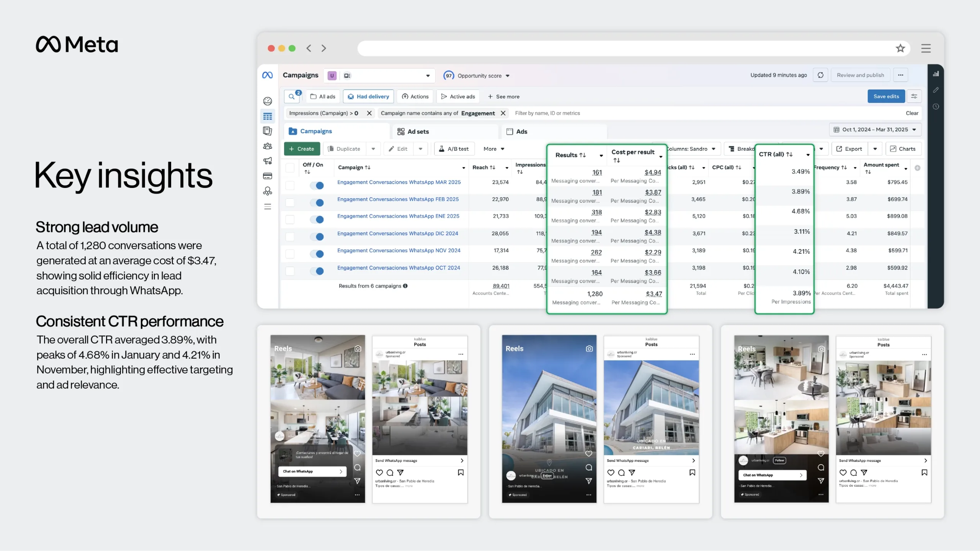Image resolution: width=980 pixels, height=551 pixels.
Task: Open column settings slider icon beside Save edits
Action: coord(914,96)
